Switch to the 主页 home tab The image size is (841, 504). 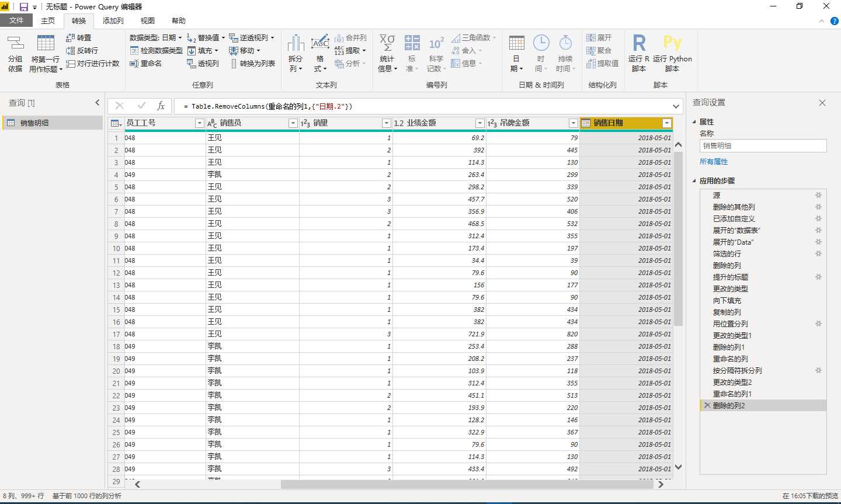(48, 21)
